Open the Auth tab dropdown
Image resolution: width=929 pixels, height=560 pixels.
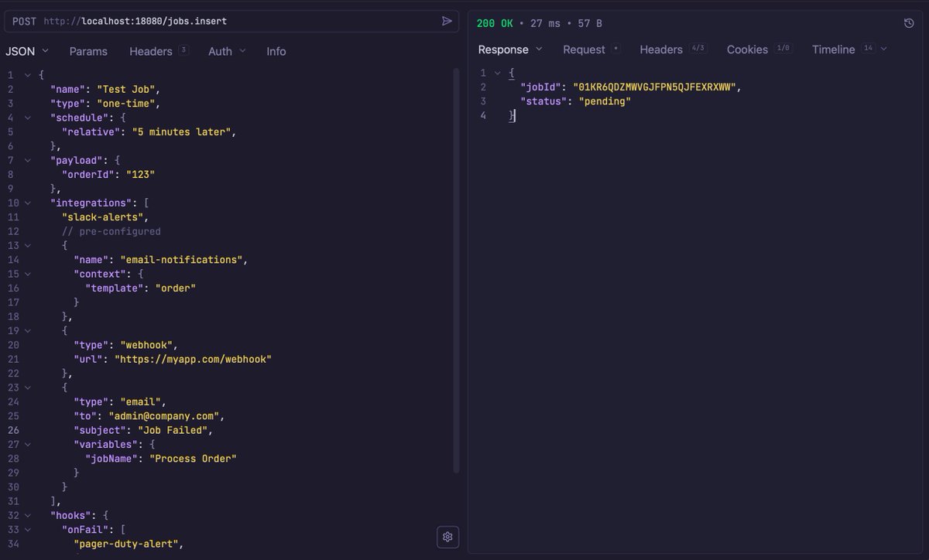coord(227,51)
